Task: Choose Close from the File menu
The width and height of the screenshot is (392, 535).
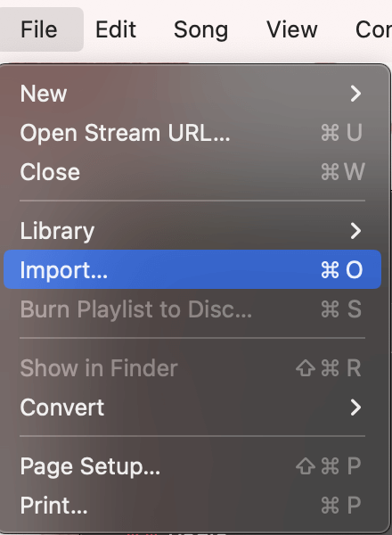Action: tap(50, 172)
